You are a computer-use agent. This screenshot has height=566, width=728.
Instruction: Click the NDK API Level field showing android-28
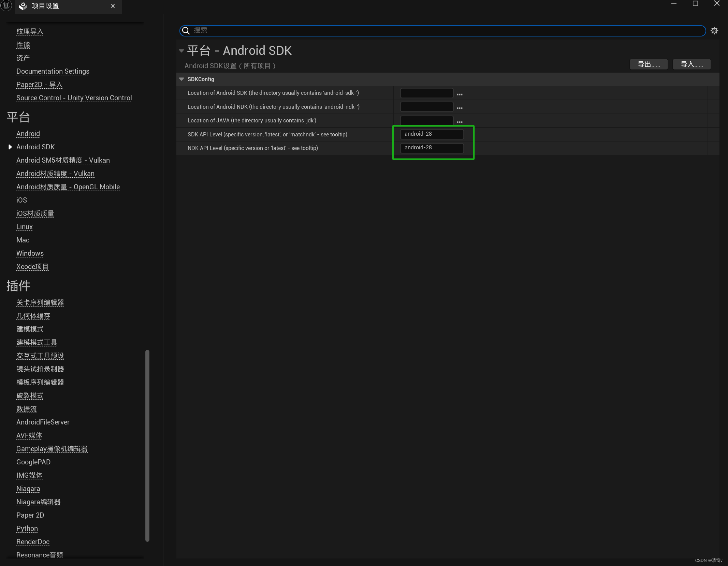432,148
